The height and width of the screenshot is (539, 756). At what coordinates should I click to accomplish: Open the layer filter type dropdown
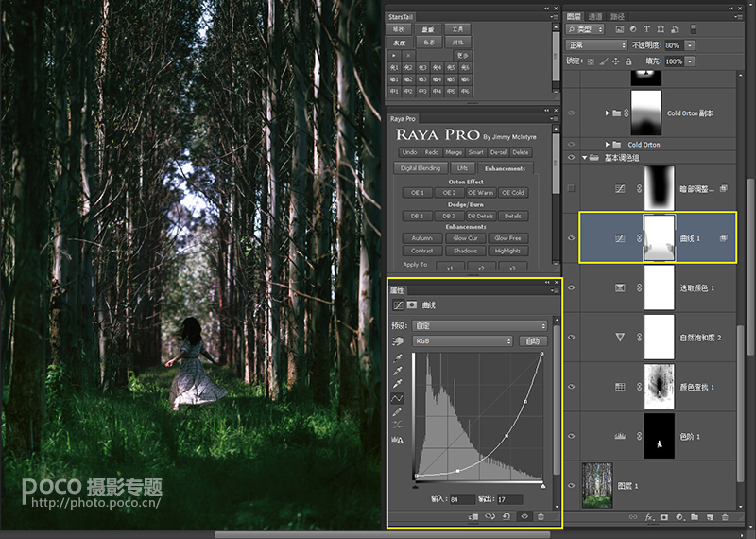[x=585, y=29]
